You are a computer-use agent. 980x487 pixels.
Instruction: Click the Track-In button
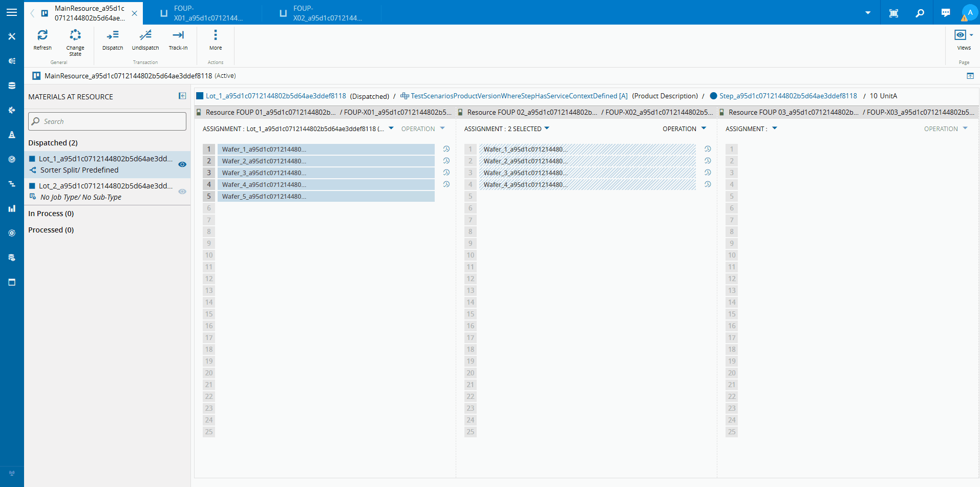pos(178,40)
